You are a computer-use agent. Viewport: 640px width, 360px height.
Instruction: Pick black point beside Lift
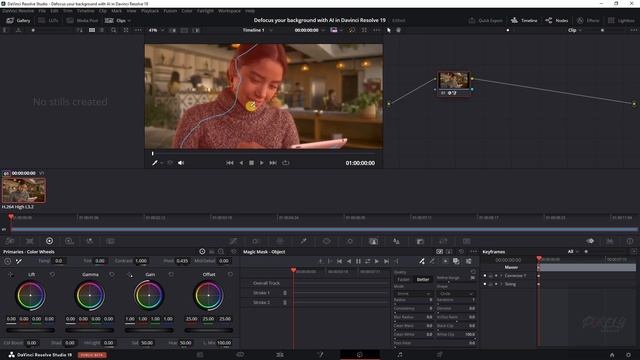pyautogui.click(x=11, y=275)
